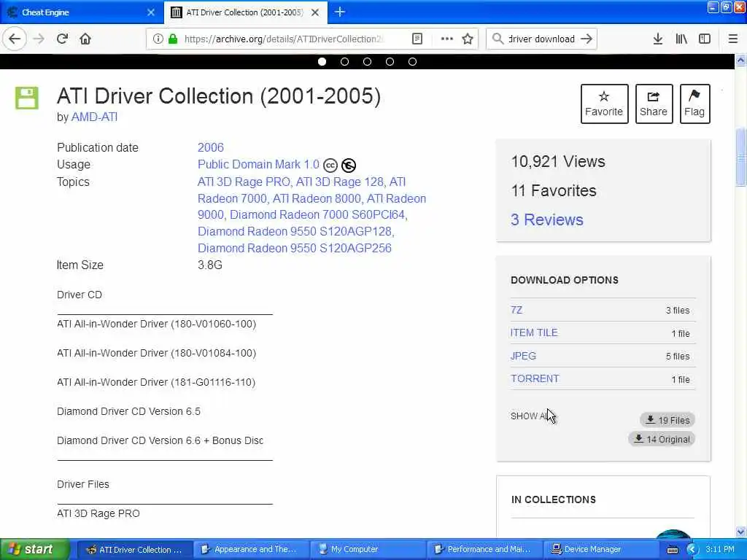Click the Creative Commons CC icon
The width and height of the screenshot is (747, 560).
[x=330, y=166]
